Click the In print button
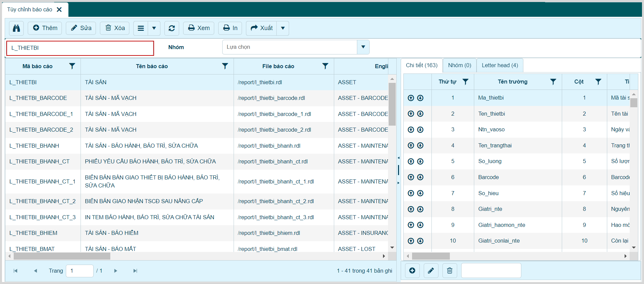This screenshot has width=644, height=284. [x=230, y=28]
